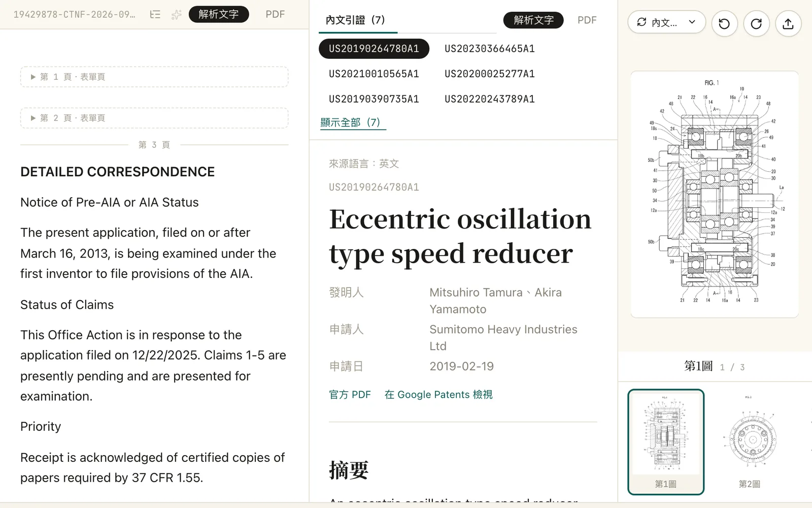Click the rotate clockwise icon

pyautogui.click(x=756, y=23)
